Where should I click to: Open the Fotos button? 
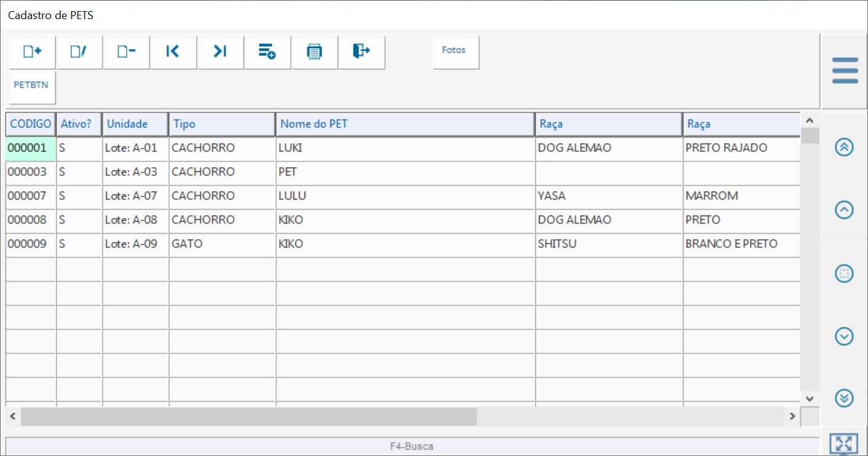click(x=456, y=52)
